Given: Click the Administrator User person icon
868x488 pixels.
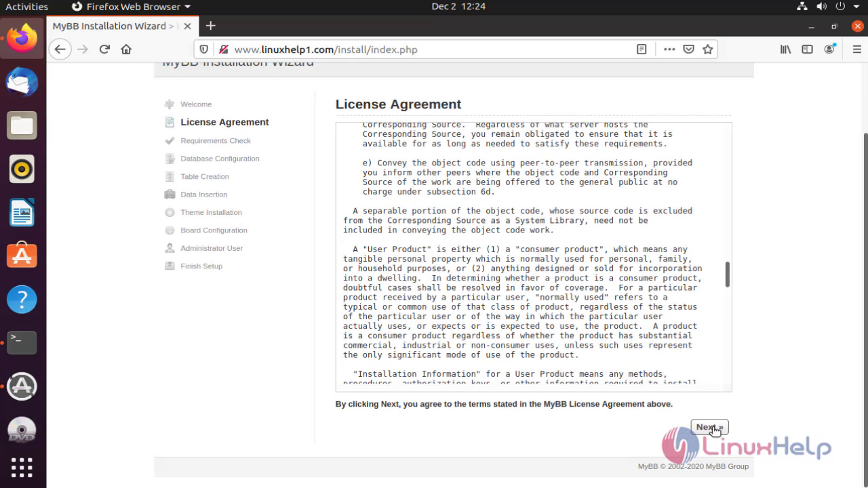Looking at the screenshot, I should tap(170, 248).
